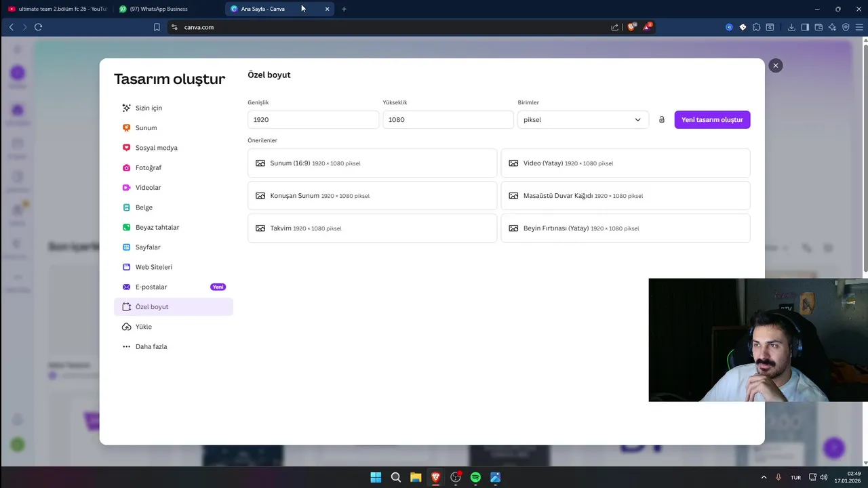Close the Ana Sayfa - Canva tab

tap(327, 9)
